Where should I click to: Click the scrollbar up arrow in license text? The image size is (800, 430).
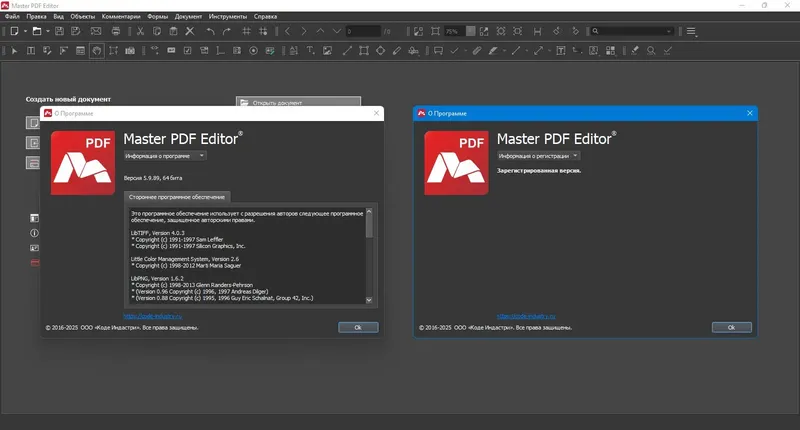[369, 211]
